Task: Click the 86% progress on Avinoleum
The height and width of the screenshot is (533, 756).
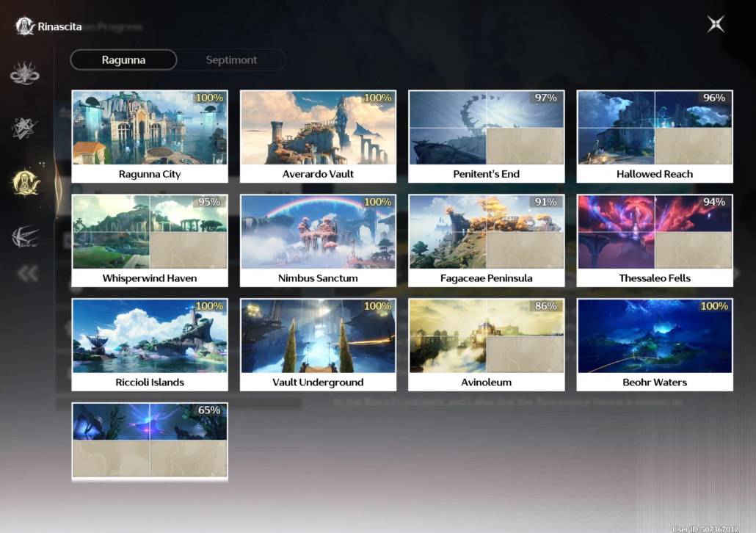Action: [546, 306]
